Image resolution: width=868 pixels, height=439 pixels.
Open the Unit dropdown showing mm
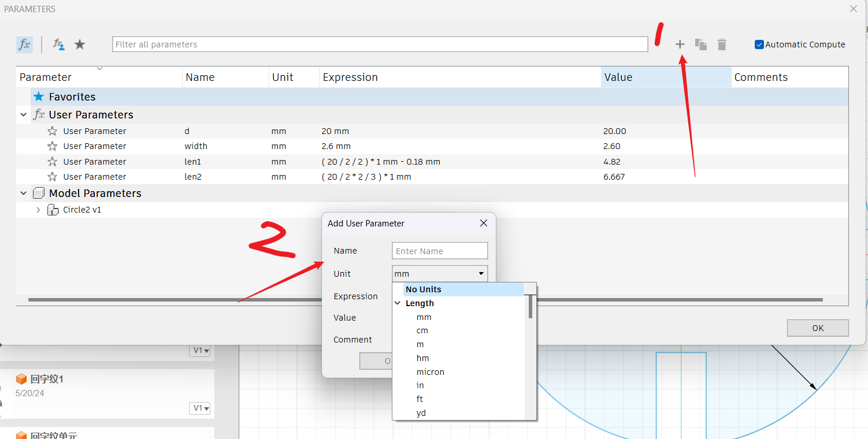[440, 274]
